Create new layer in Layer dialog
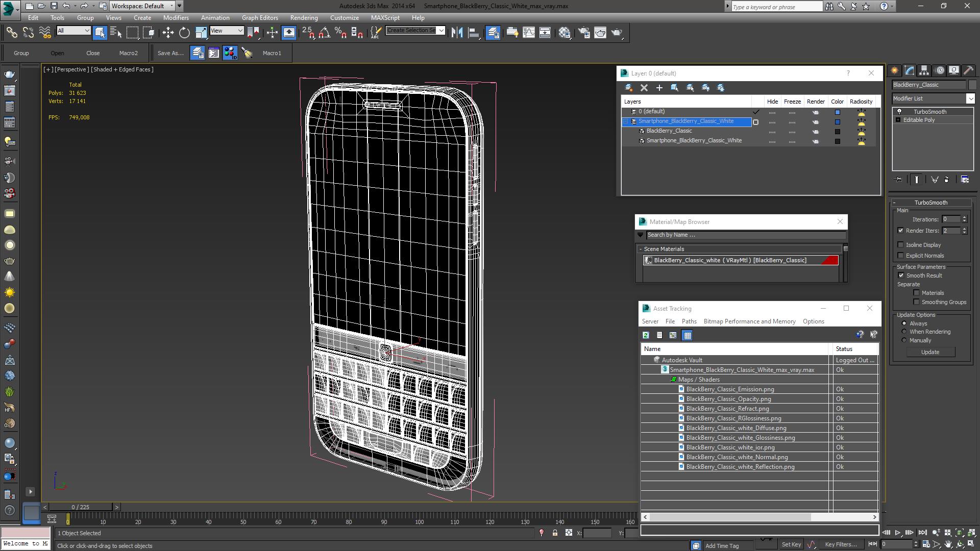This screenshot has width=980, height=551. pyautogui.click(x=629, y=88)
